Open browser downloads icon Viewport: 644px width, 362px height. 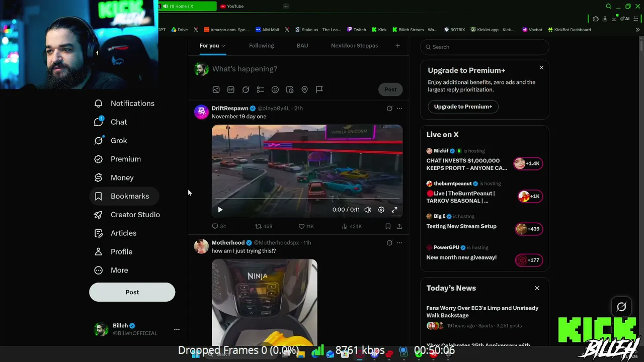tap(614, 19)
